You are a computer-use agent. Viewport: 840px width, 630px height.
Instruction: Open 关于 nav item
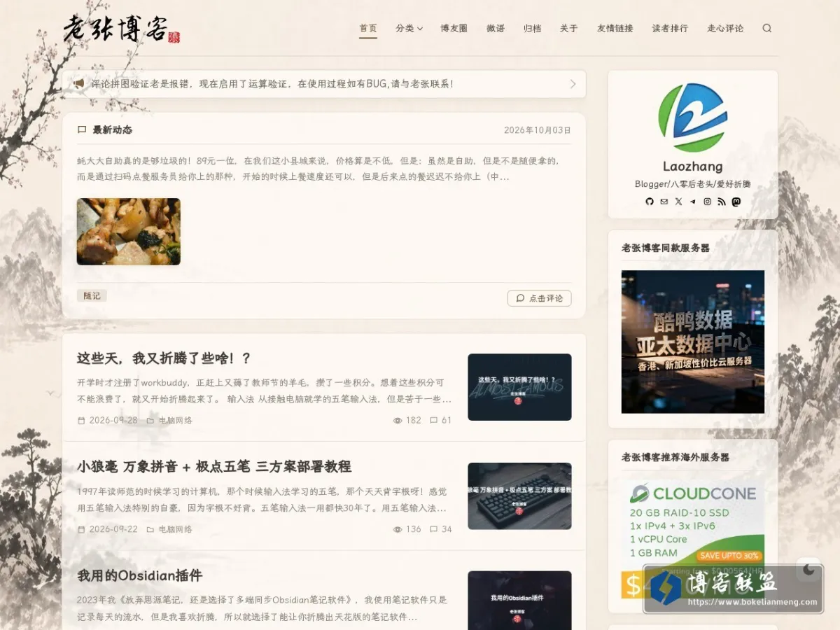pos(569,29)
